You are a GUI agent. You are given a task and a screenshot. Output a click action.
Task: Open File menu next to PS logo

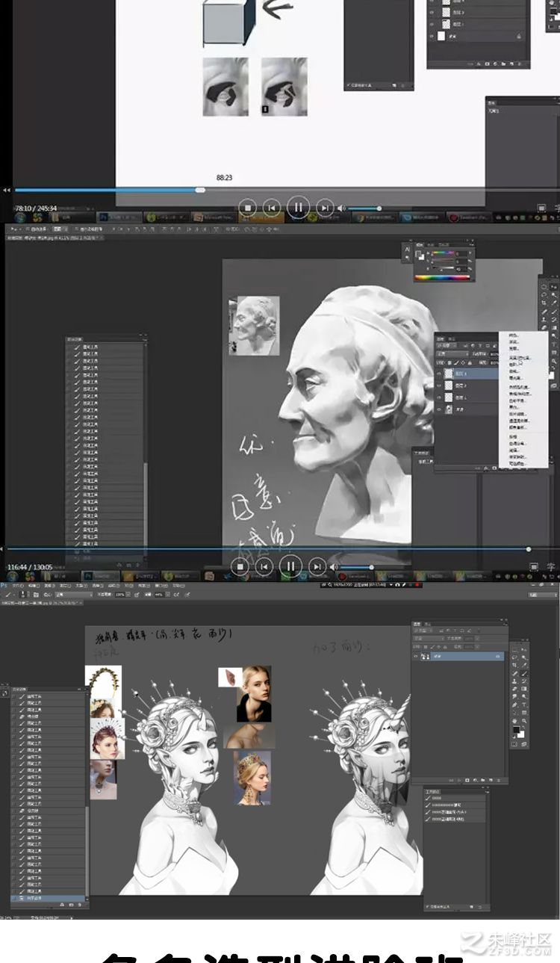click(x=16, y=586)
